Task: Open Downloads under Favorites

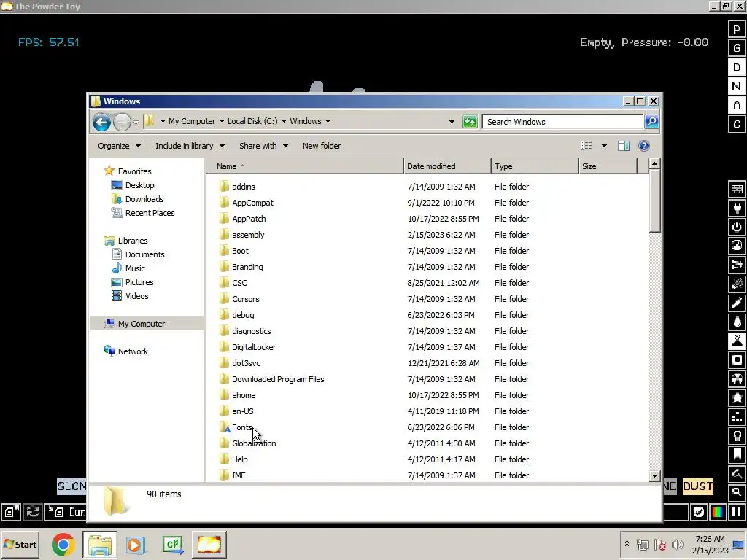Action: (x=144, y=199)
